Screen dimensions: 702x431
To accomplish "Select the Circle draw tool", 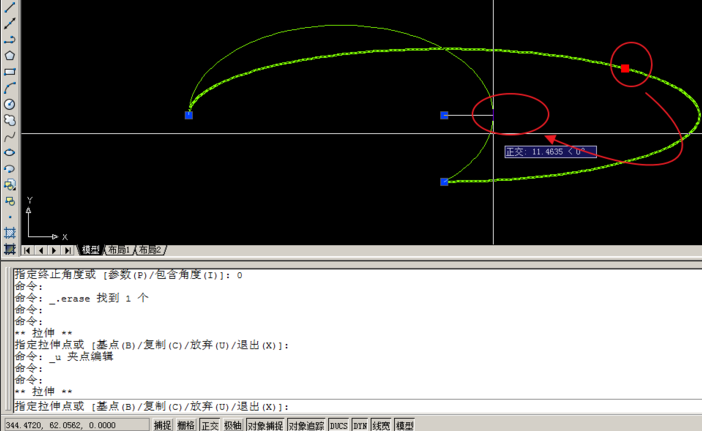I will point(9,104).
